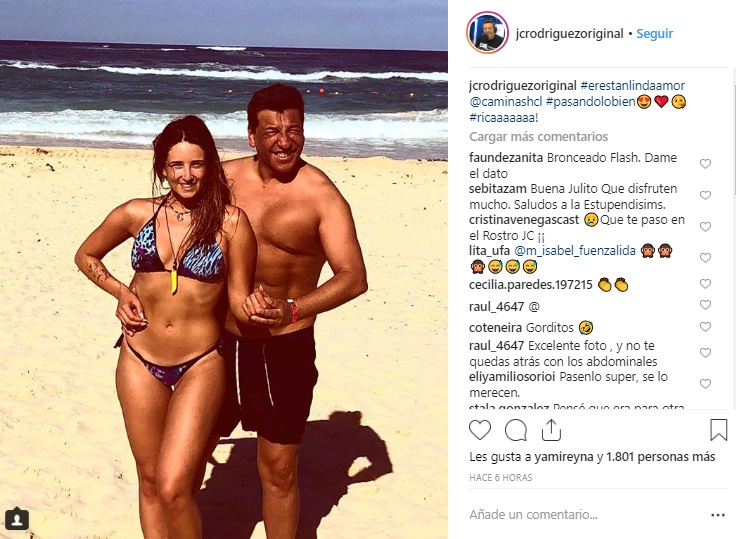This screenshot has height=539, width=736.
Task: Like faundezanita's comment
Action: pos(705,163)
